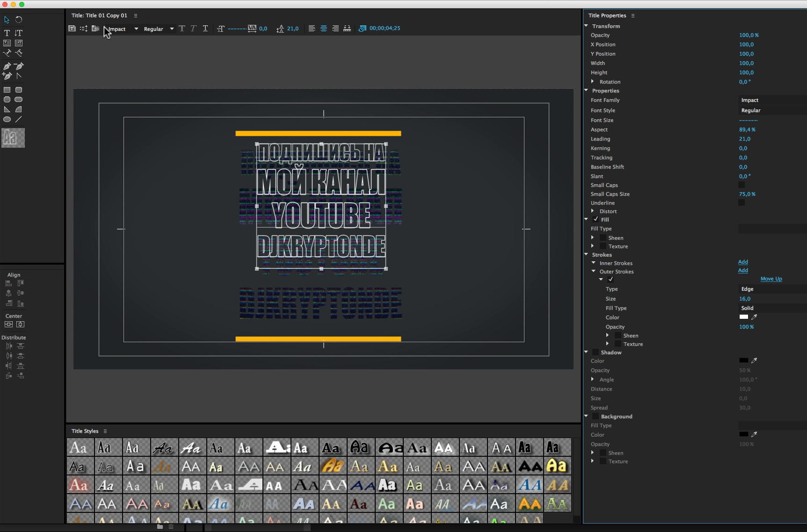
Task: Select the Area Type tool
Action: point(7,43)
